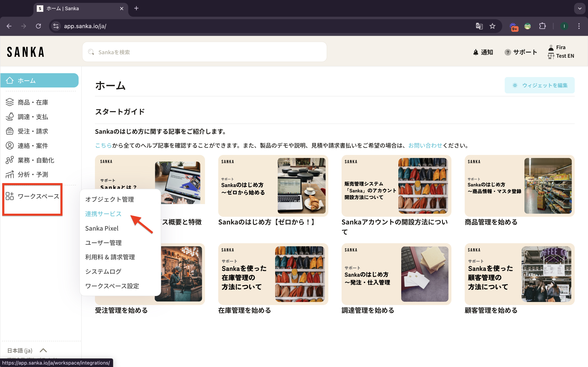
Task: Click the サポート question mark icon
Action: coord(507,52)
